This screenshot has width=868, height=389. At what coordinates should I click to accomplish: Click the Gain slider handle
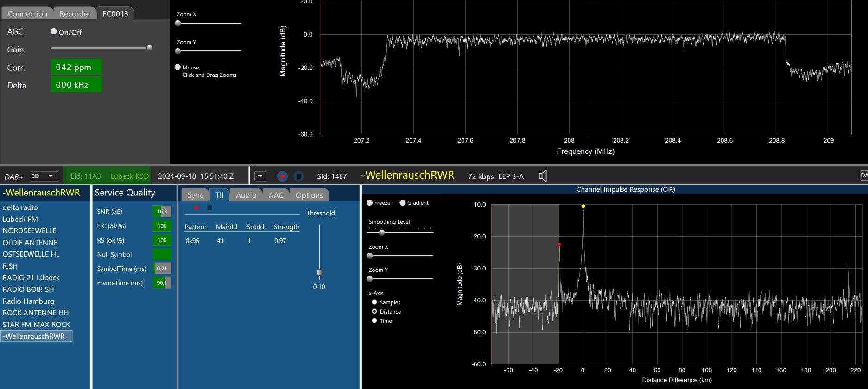pos(149,48)
